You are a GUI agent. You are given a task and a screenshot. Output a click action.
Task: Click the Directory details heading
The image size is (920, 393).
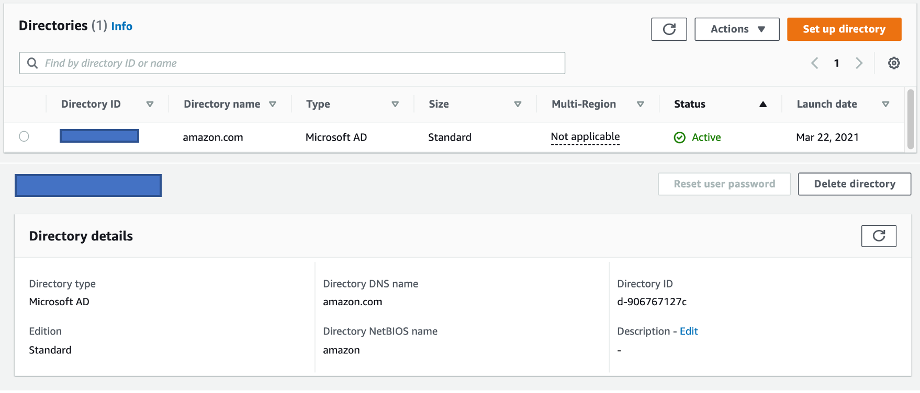[81, 236]
